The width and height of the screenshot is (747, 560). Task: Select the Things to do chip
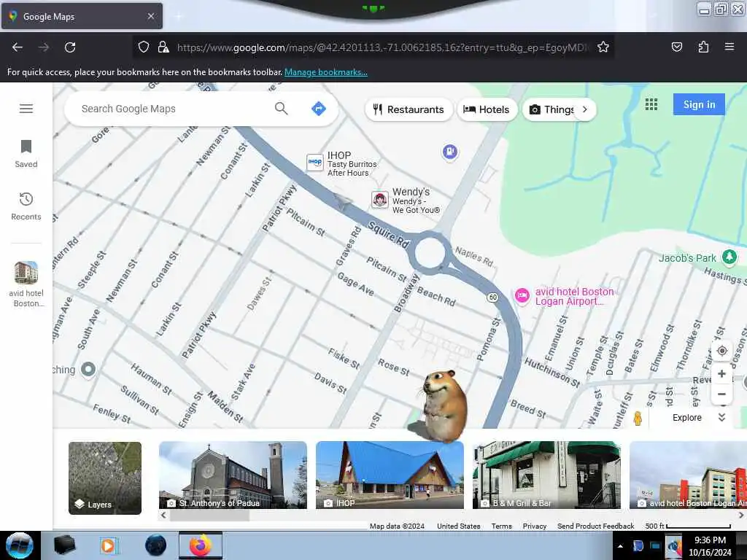tap(551, 109)
